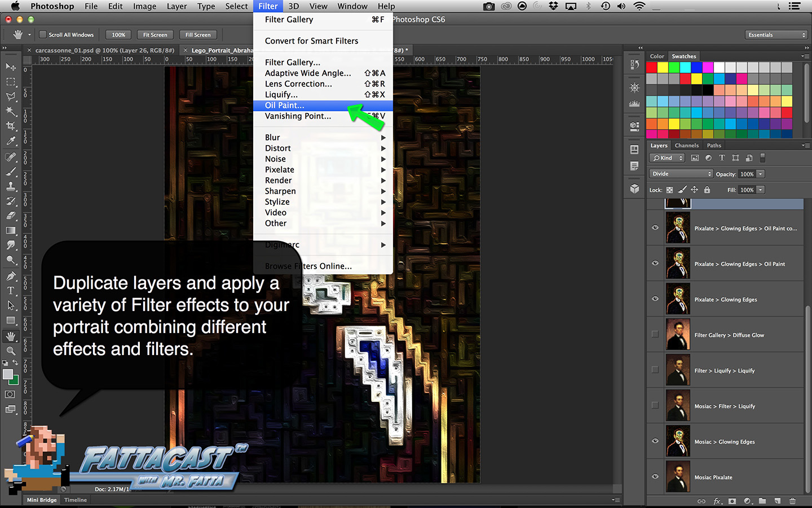Select the Clone Stamp tool

tap(11, 186)
